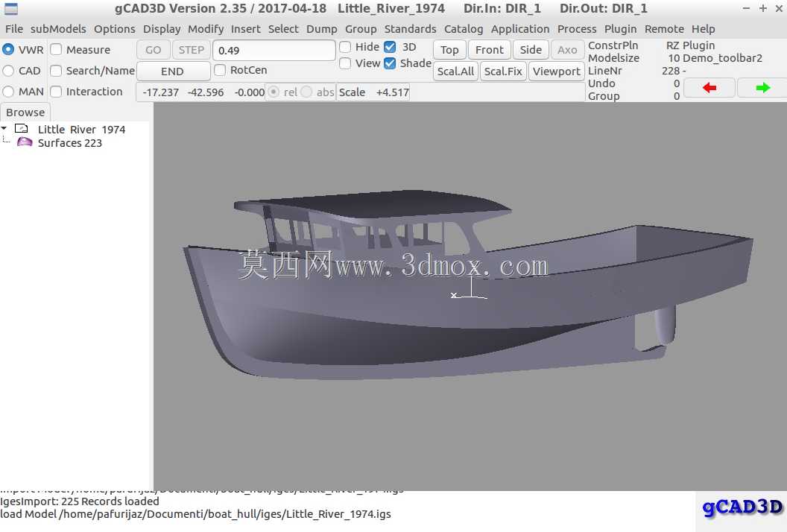
Task: Switch to the Browse tab
Action: click(25, 113)
